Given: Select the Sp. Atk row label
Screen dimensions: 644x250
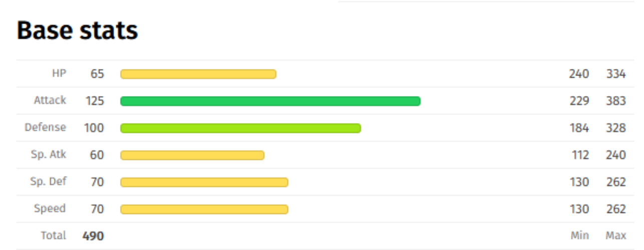Looking at the screenshot, I should pyautogui.click(x=49, y=154).
